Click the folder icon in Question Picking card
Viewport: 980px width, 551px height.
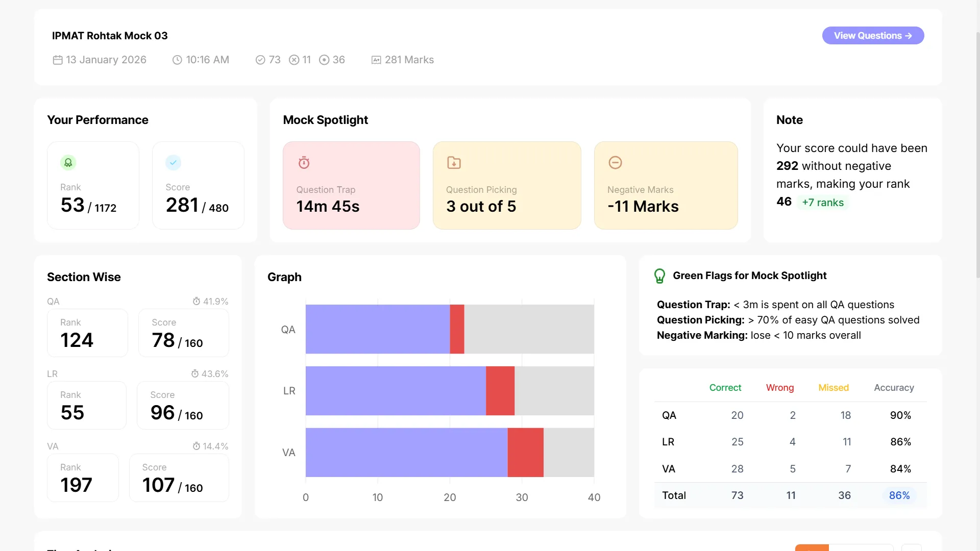454,163
